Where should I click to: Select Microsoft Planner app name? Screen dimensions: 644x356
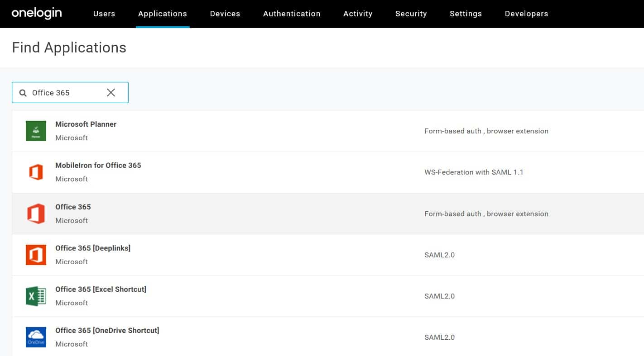click(x=86, y=124)
